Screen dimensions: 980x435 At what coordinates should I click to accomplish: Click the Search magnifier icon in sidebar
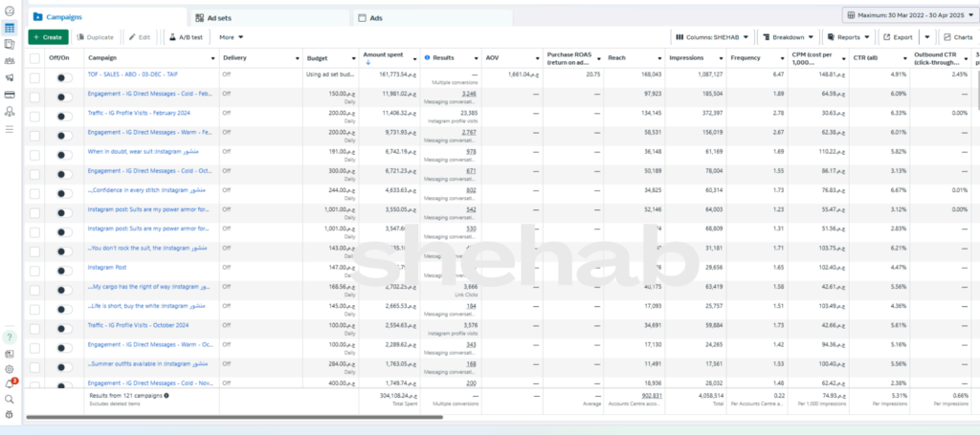point(10,399)
